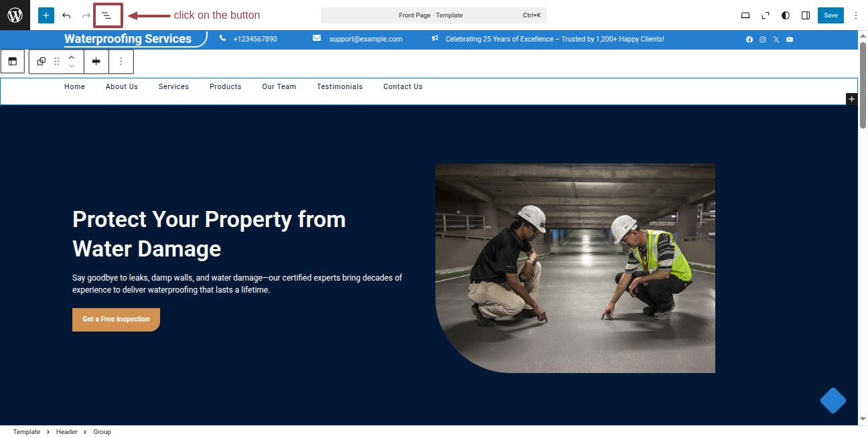The image size is (868, 438).
Task: Select the Celebrating 25 Years announcement text
Action: pos(555,40)
